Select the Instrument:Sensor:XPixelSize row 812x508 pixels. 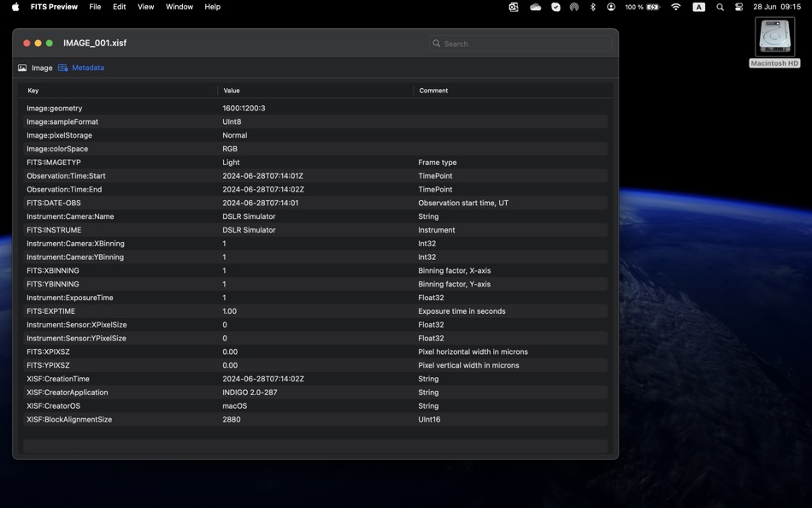coord(315,324)
